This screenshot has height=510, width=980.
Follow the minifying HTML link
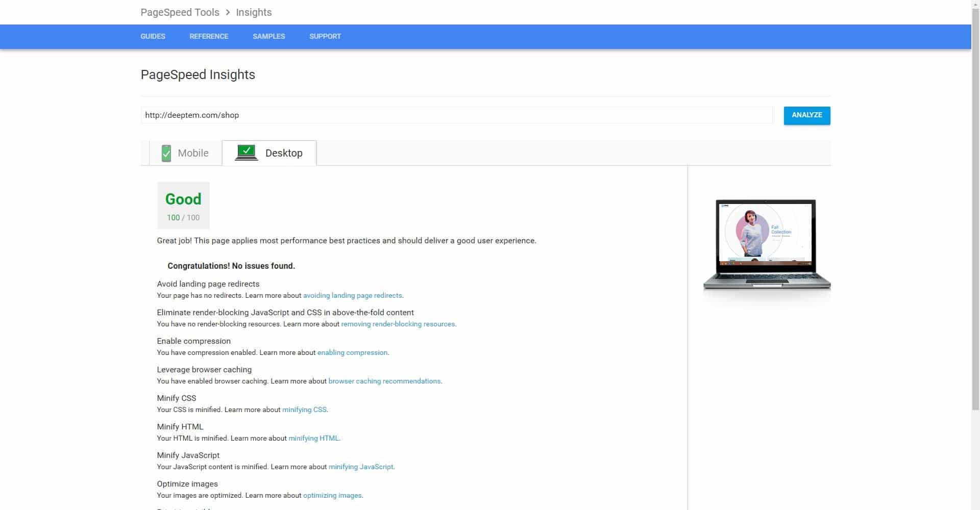(313, 438)
